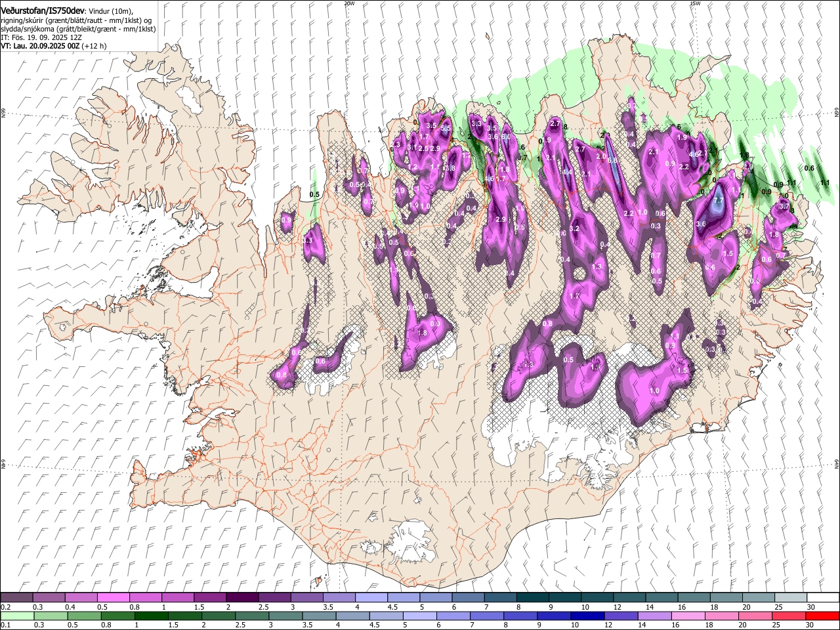Click the 7.7 precipitation value on the map
840x630 pixels.
pyautogui.click(x=718, y=201)
